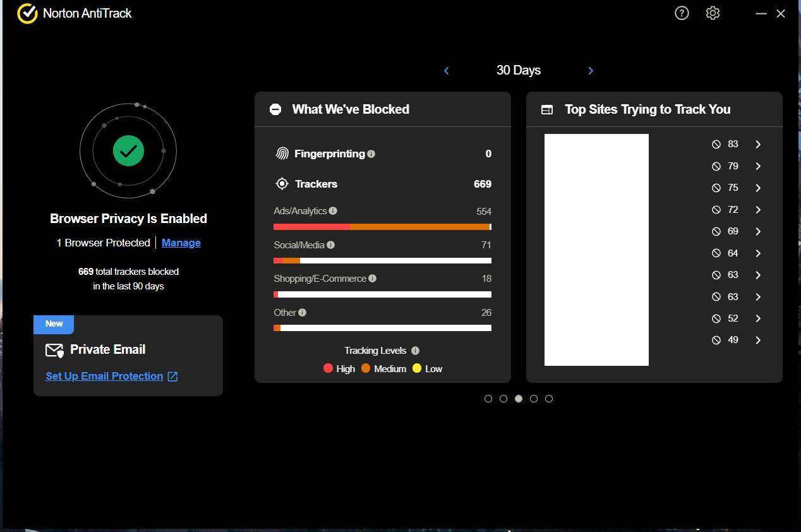This screenshot has height=532, width=801.
Task: Go to next time period arrow
Action: pos(591,71)
